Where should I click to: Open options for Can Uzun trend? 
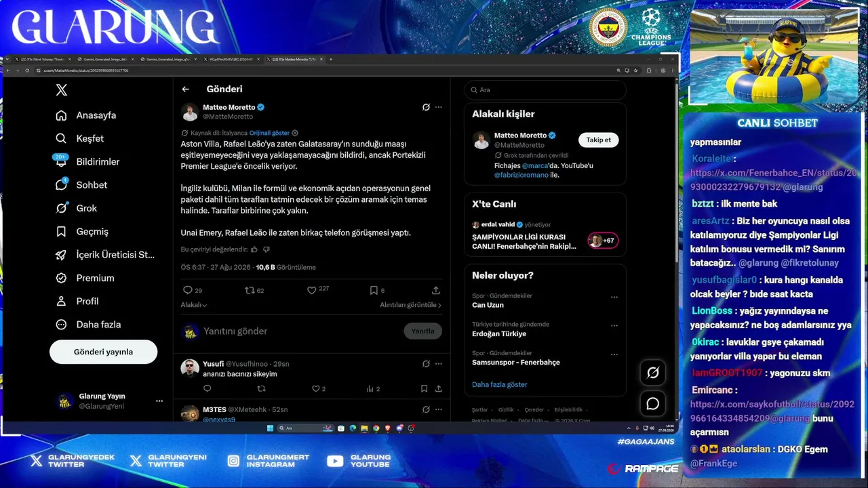point(614,297)
